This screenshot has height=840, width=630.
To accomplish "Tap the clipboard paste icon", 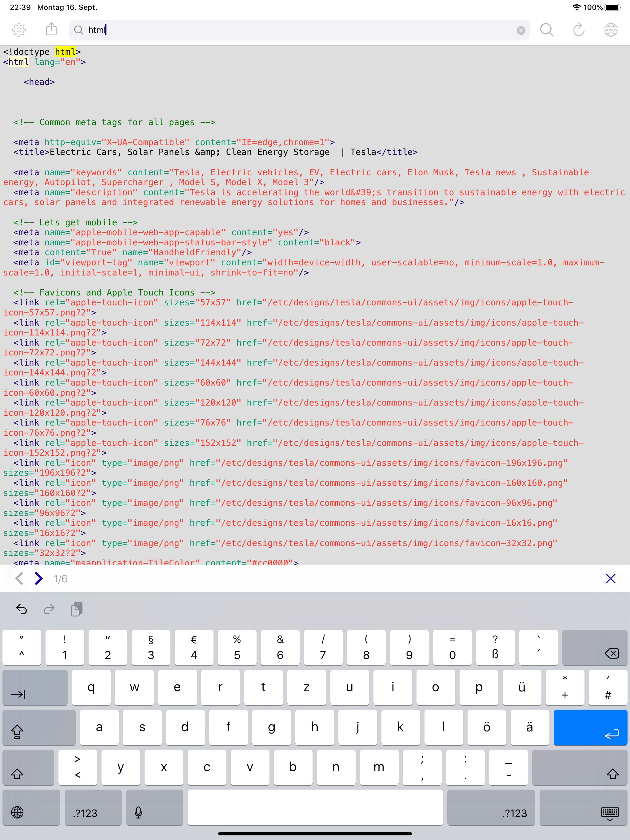I will 77,609.
